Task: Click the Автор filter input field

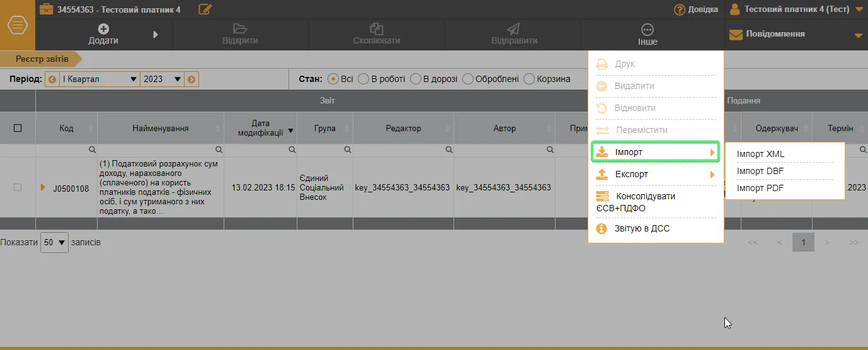Action: click(x=505, y=150)
